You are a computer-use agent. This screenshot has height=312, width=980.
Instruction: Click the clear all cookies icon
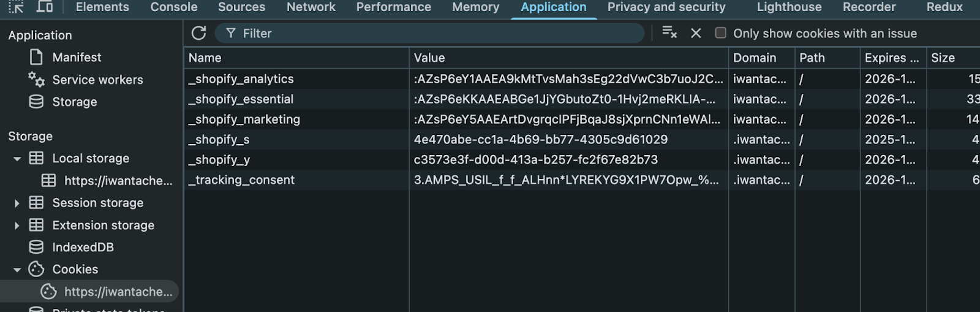pos(669,32)
